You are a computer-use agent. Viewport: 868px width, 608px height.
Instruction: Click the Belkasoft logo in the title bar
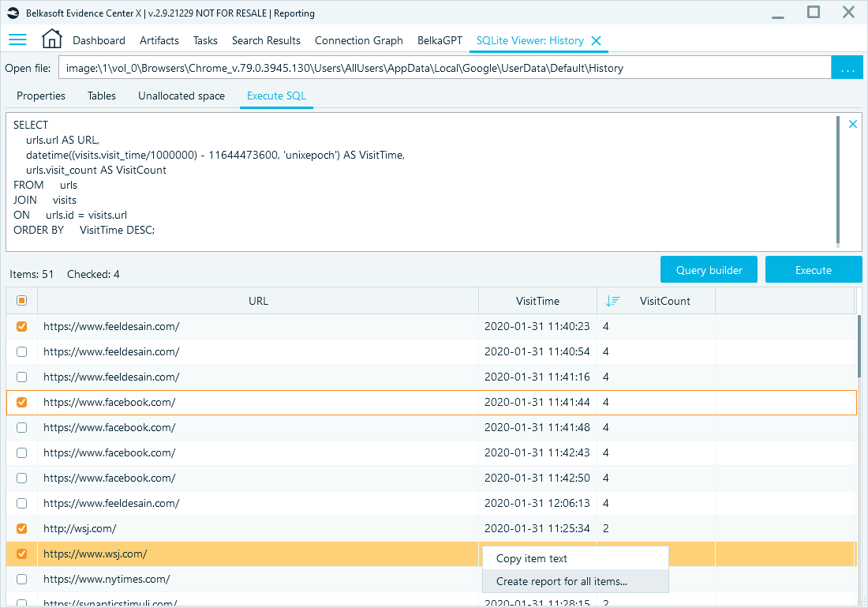coord(11,13)
